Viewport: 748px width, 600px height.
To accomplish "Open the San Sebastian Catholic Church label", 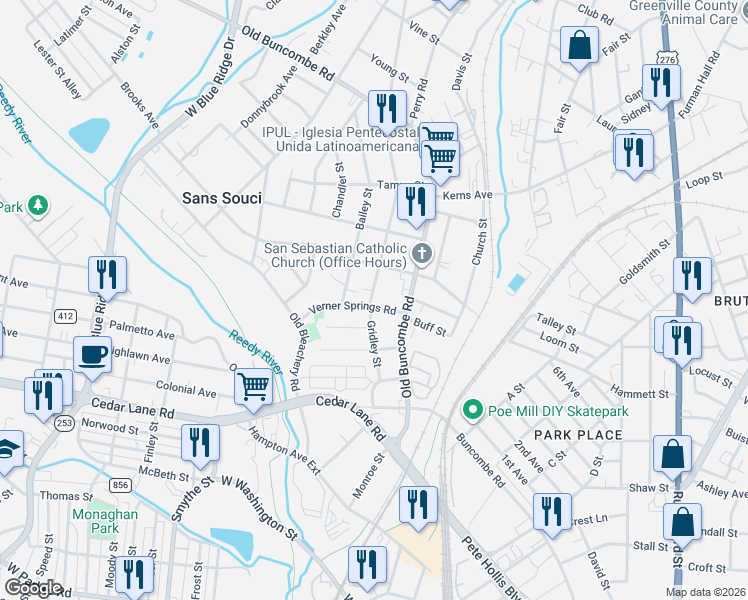I will pyautogui.click(x=335, y=255).
